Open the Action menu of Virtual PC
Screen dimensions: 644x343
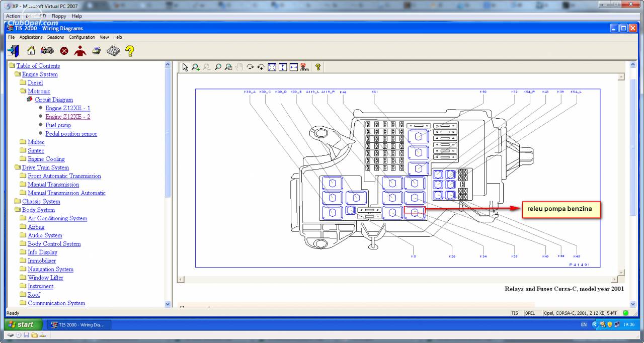click(13, 16)
